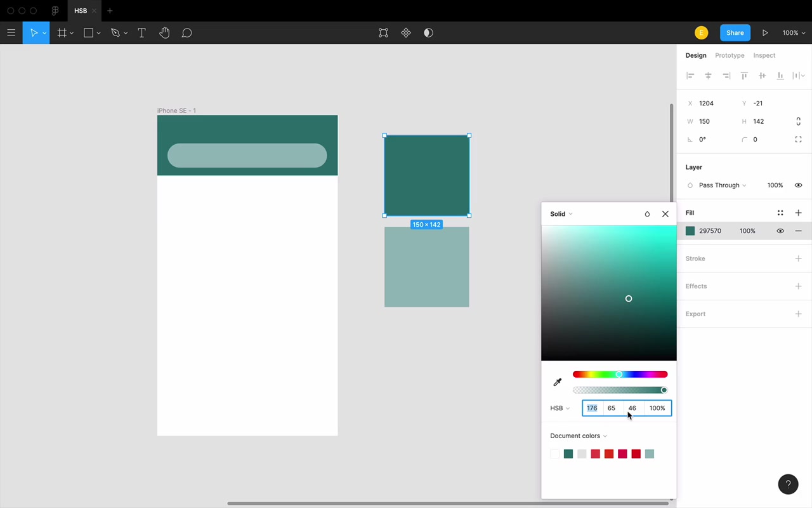The height and width of the screenshot is (508, 812).
Task: Close the color picker panel
Action: click(665, 214)
